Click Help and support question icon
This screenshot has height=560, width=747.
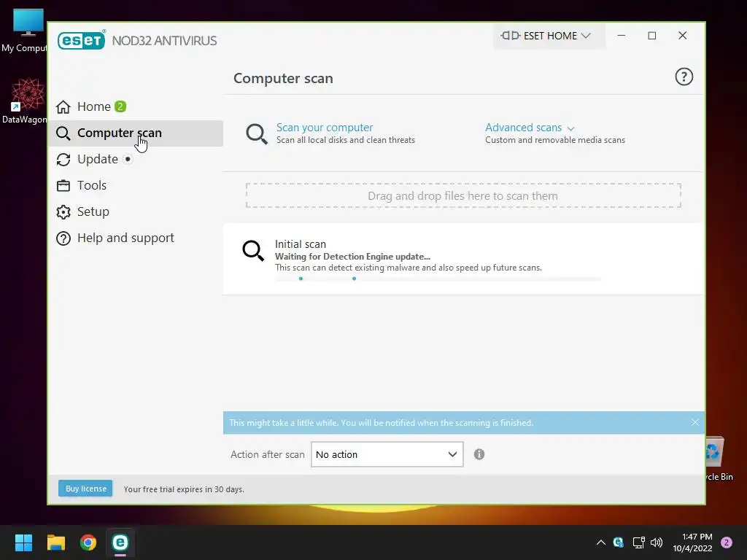[x=63, y=238]
